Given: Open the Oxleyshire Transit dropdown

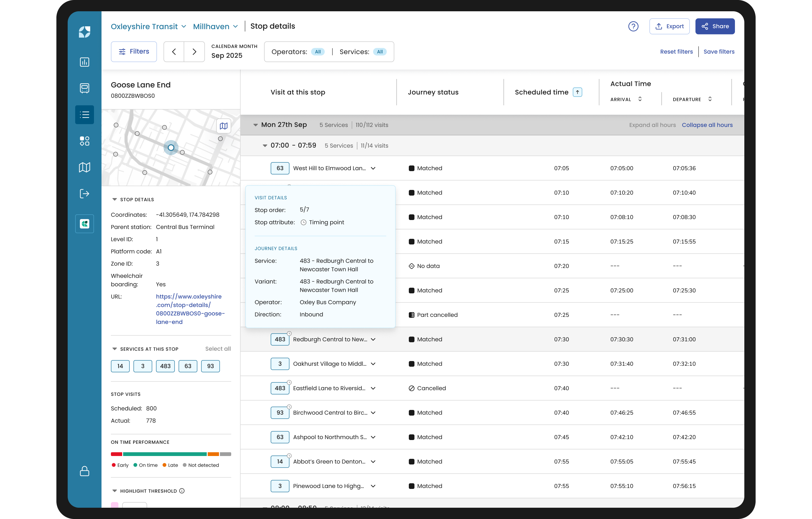Looking at the screenshot, I should [x=148, y=26].
